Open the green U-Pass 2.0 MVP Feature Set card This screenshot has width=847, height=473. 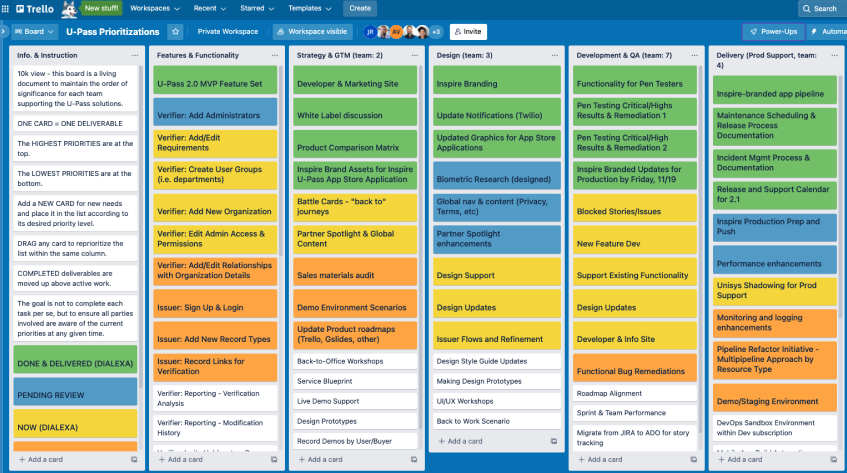coord(215,80)
